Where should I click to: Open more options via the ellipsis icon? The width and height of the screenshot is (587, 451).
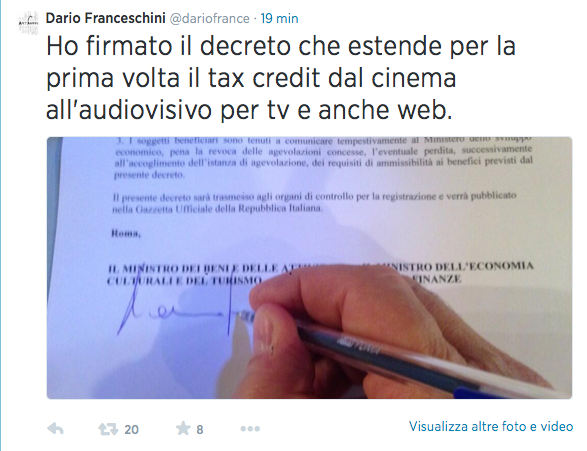click(250, 429)
